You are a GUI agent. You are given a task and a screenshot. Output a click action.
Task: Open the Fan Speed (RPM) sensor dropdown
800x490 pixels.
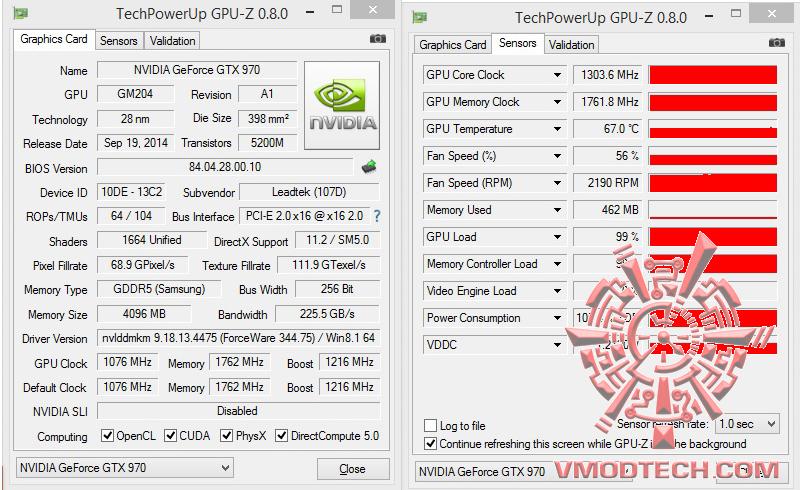pos(557,183)
